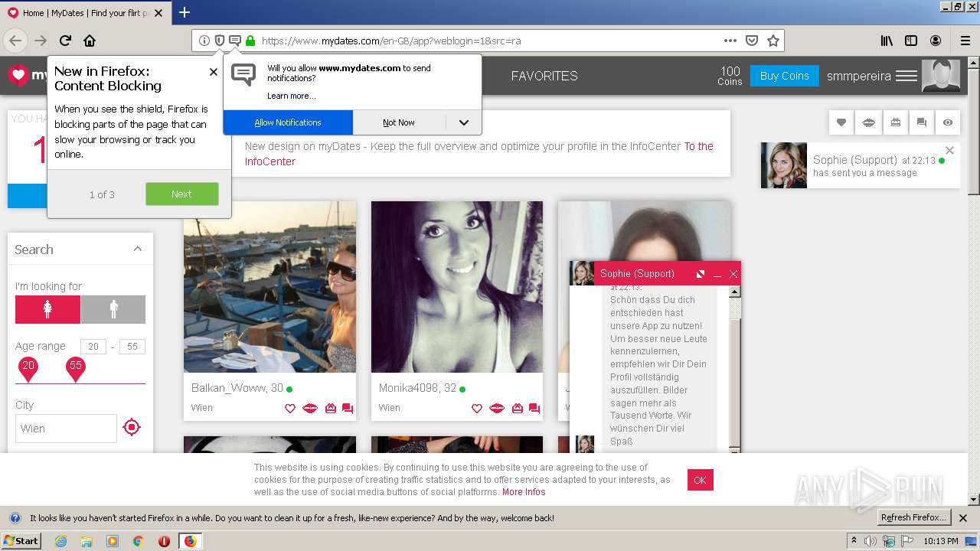Screen dimensions: 980x551
Task: Click the Home | MyDates browser tab
Action: pos(86,13)
